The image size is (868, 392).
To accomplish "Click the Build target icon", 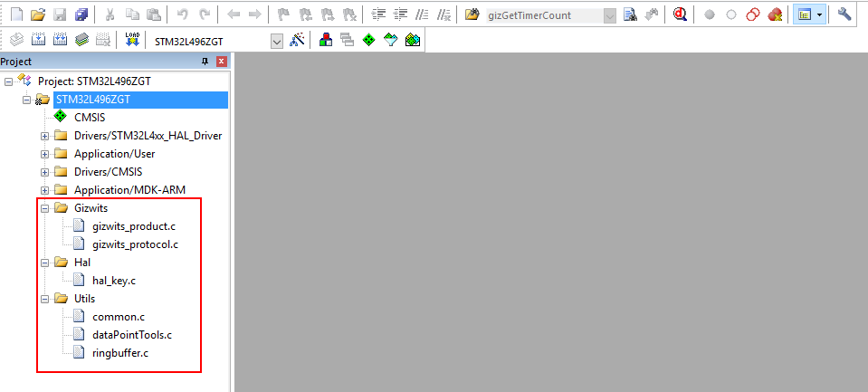I will tap(38, 41).
